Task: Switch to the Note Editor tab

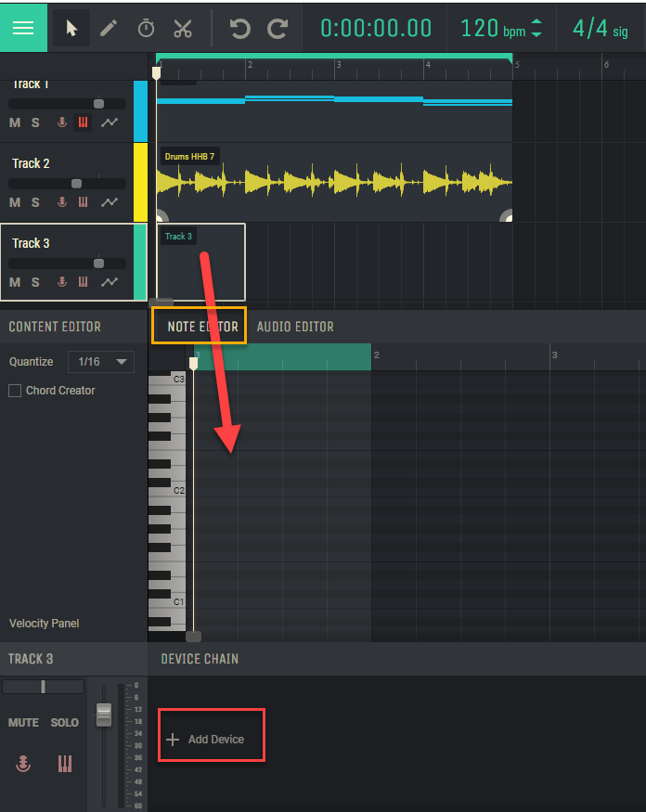Action: [x=202, y=327]
